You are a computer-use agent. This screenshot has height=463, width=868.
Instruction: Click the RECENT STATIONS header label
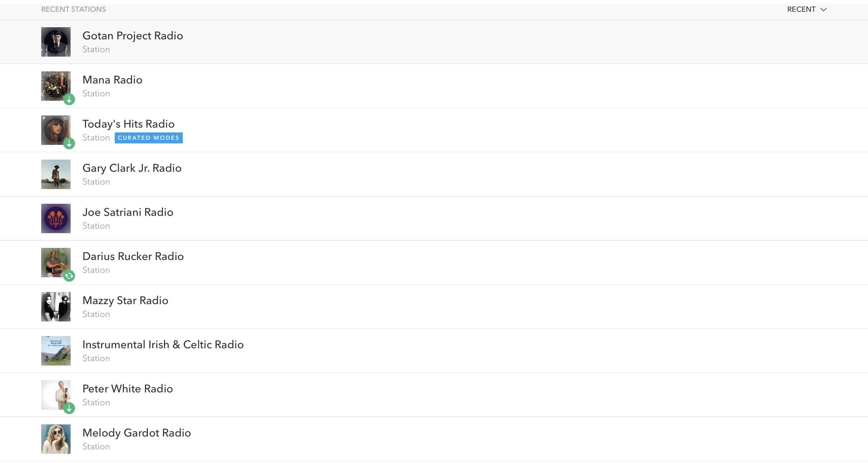74,10
